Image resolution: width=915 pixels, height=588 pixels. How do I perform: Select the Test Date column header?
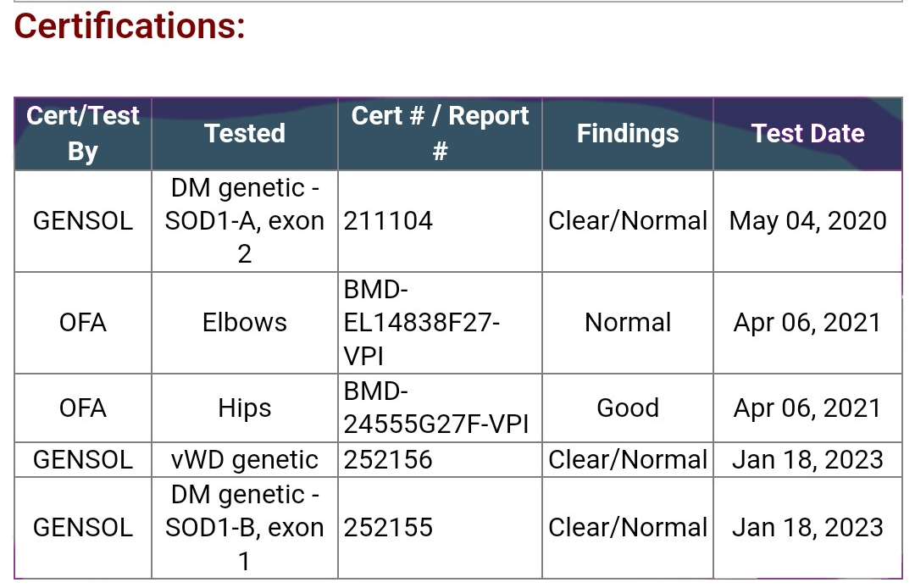click(807, 134)
